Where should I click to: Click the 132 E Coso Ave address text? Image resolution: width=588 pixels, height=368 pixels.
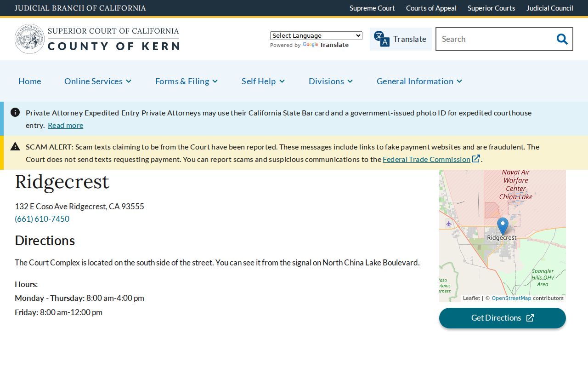(79, 207)
